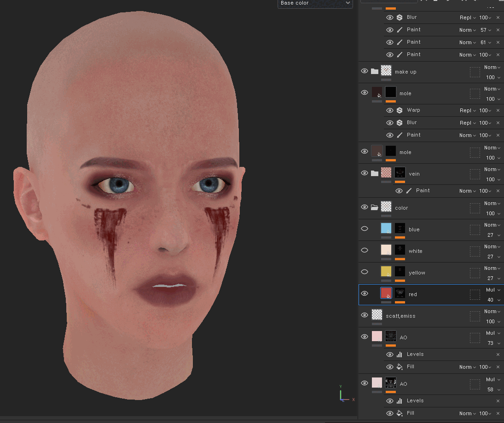Show the hidden blue layer
The image size is (504, 423).
(365, 229)
